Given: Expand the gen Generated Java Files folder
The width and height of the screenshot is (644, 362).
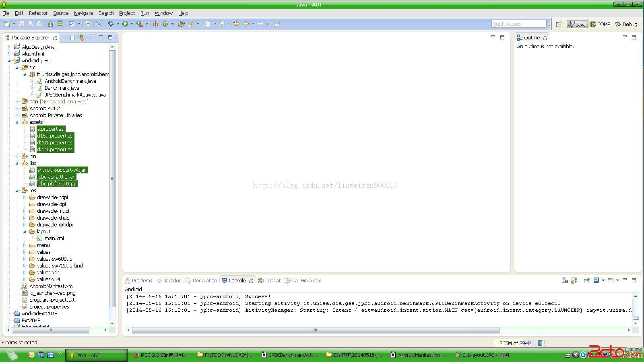Looking at the screenshot, I should tap(17, 102).
